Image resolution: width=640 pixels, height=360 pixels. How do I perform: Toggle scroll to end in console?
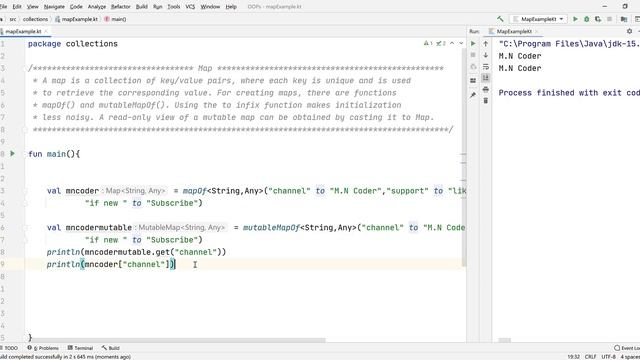tap(486, 78)
